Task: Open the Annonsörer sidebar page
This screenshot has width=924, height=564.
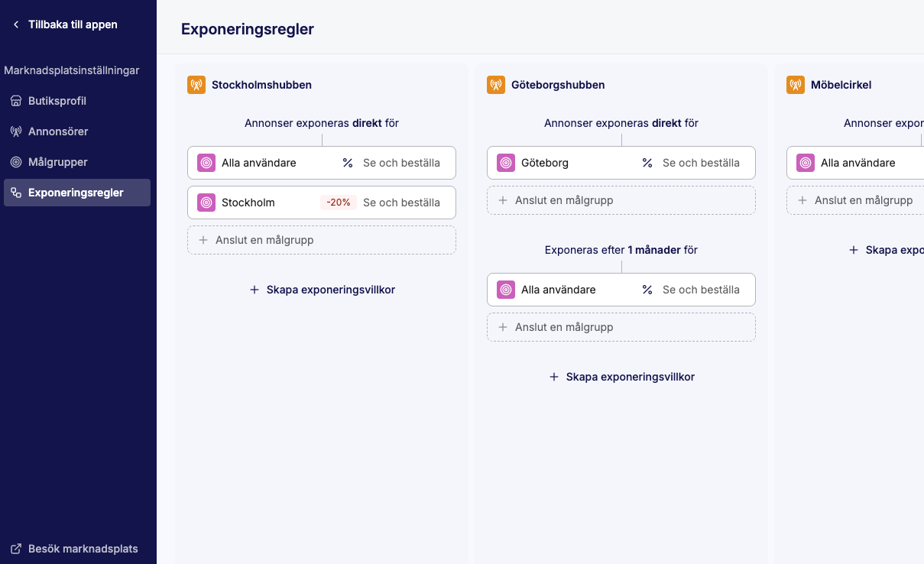Action: (58, 131)
